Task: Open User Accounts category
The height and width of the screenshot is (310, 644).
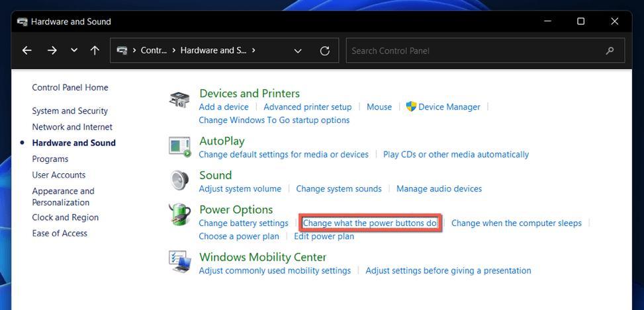Action: point(59,174)
